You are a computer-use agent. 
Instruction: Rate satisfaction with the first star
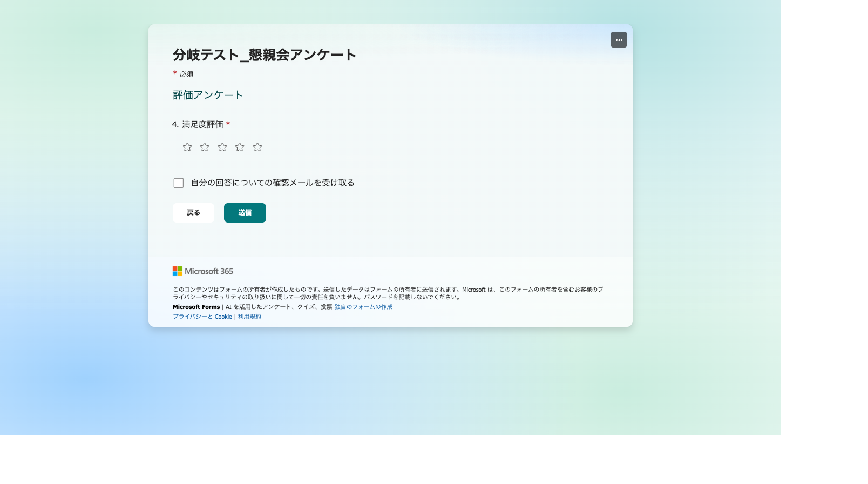coord(187,147)
